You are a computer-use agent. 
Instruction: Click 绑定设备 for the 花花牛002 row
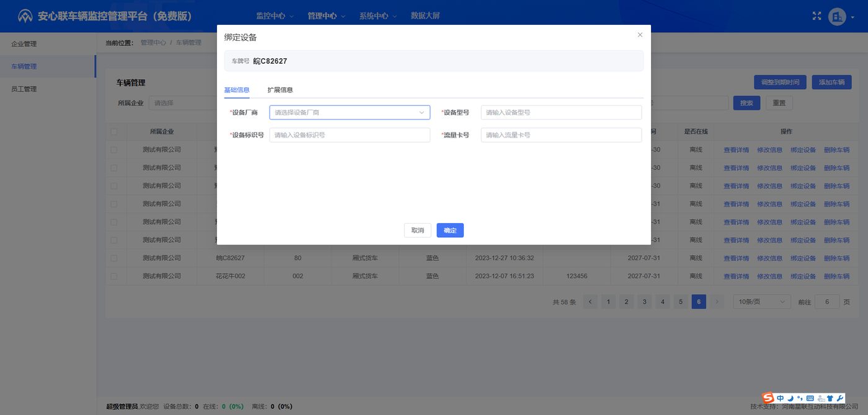pyautogui.click(x=803, y=276)
